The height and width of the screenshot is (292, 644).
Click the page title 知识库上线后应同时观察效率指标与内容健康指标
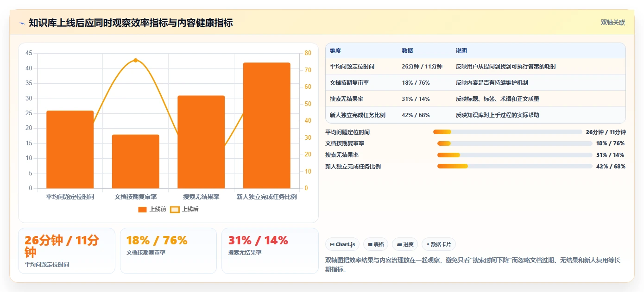coord(131,23)
